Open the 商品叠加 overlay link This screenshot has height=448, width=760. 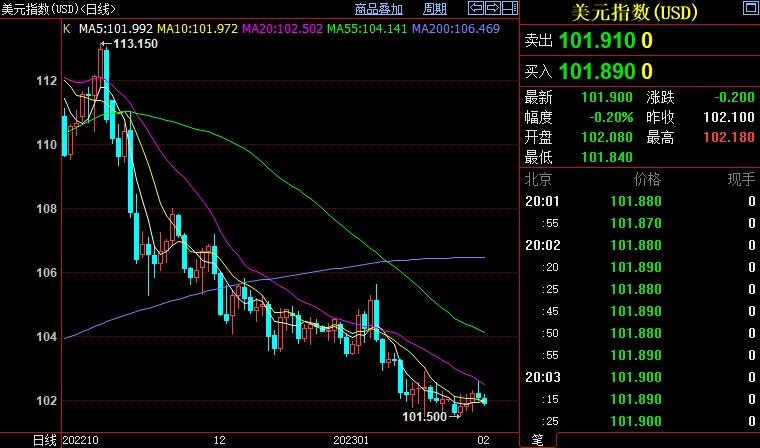coord(378,9)
